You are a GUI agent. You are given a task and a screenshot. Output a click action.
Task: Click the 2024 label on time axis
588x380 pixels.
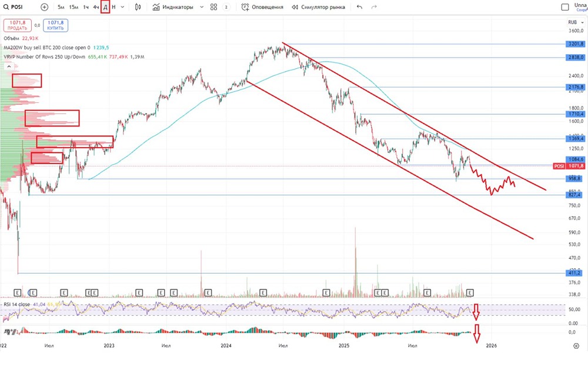(x=226, y=345)
